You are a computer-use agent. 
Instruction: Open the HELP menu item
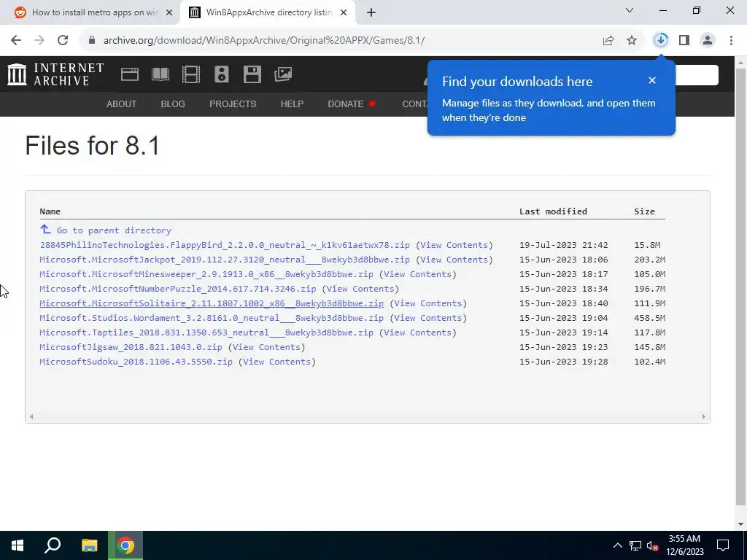pyautogui.click(x=292, y=104)
